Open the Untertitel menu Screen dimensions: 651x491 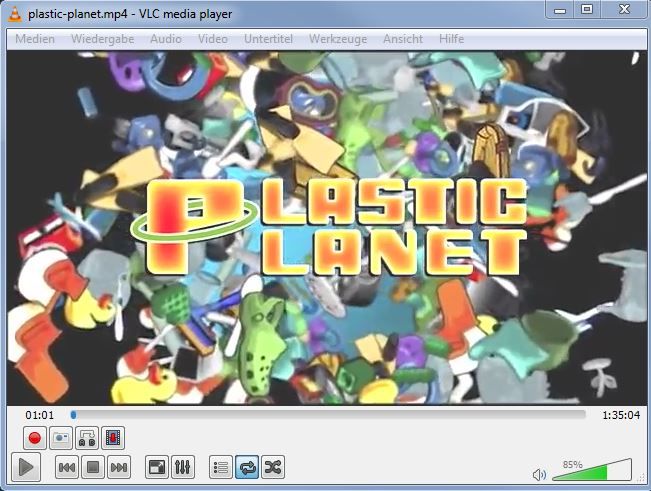[268, 39]
